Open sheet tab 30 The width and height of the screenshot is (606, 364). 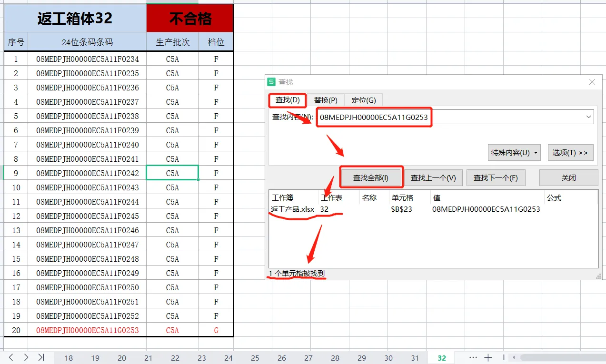coord(388,358)
